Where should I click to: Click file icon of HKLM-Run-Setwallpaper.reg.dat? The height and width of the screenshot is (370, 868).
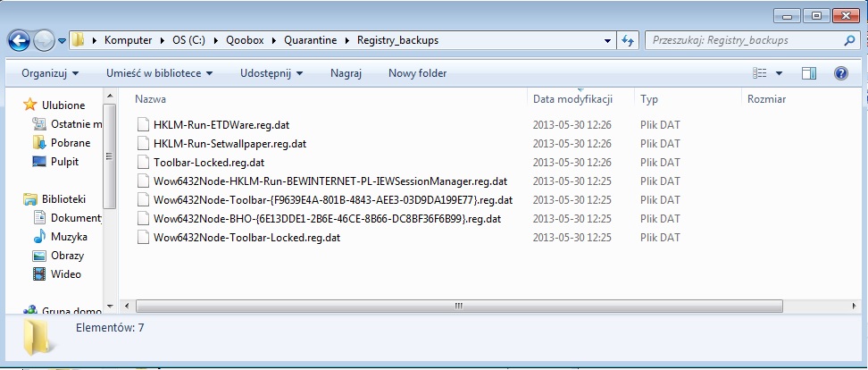click(144, 144)
